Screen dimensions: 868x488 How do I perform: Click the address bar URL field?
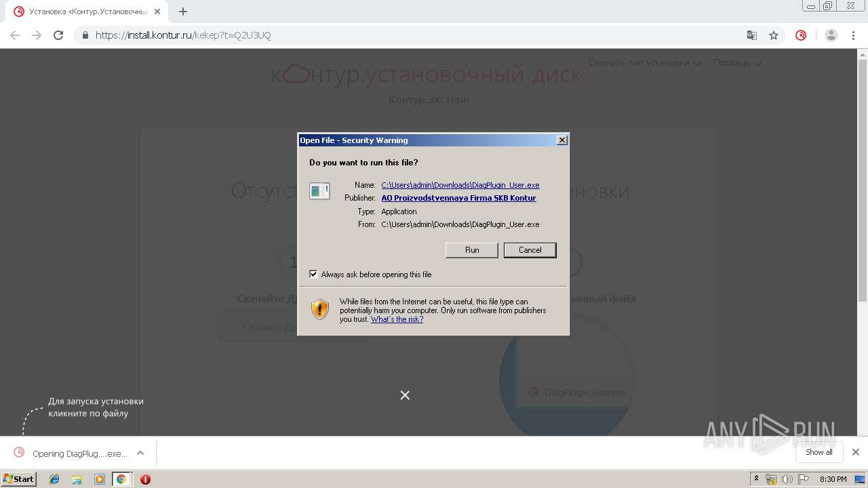[x=407, y=35]
